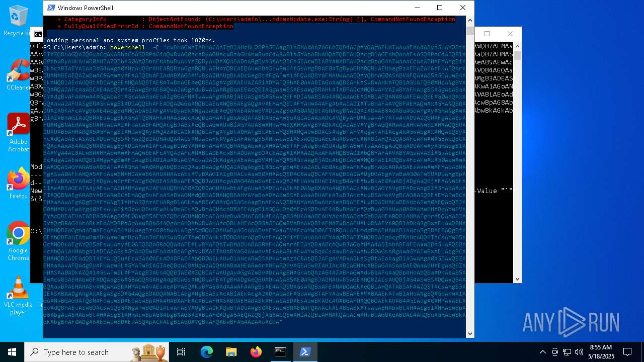Image resolution: width=644 pixels, height=362 pixels.
Task: Open Firefox from the taskbar
Action: click(x=256, y=352)
